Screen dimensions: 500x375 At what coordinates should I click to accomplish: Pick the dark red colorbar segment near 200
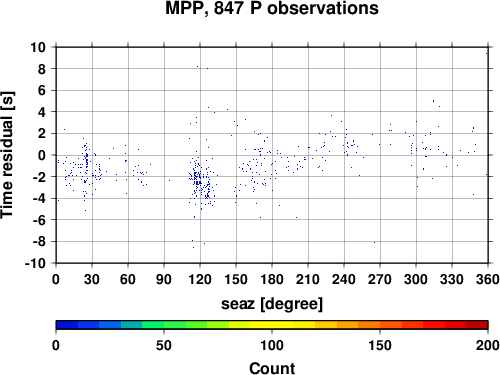[x=477, y=325]
